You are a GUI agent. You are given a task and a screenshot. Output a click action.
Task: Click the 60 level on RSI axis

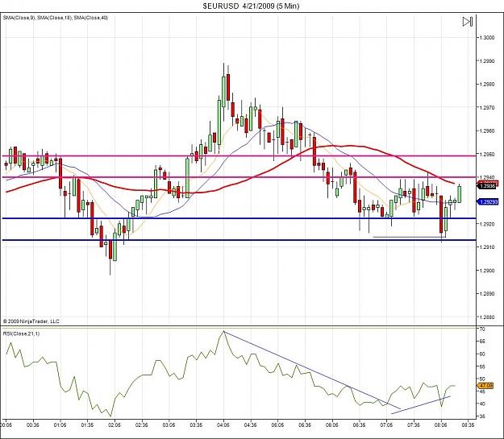[482, 354]
